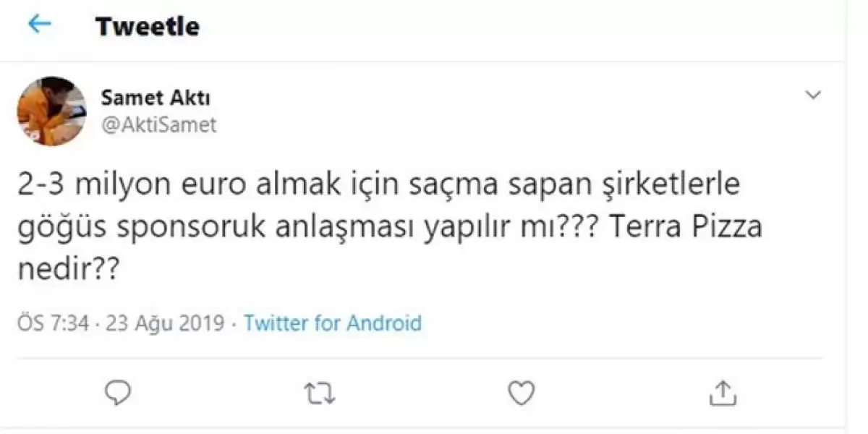868x434 pixels.
Task: Expand tweet options chevron menu
Action: pos(814,95)
